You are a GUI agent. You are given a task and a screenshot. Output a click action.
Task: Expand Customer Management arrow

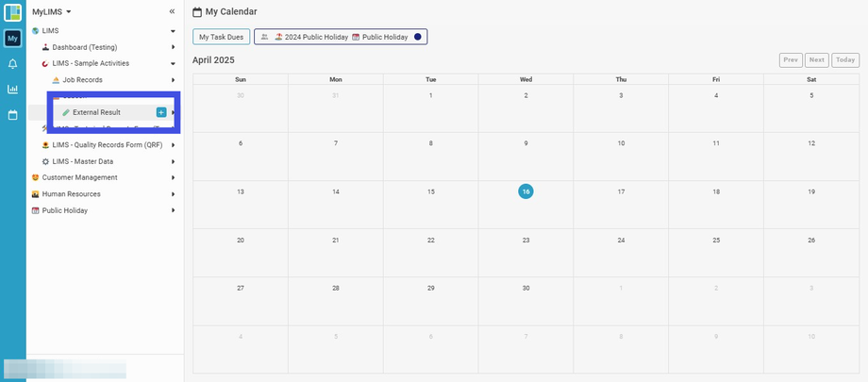point(174,177)
